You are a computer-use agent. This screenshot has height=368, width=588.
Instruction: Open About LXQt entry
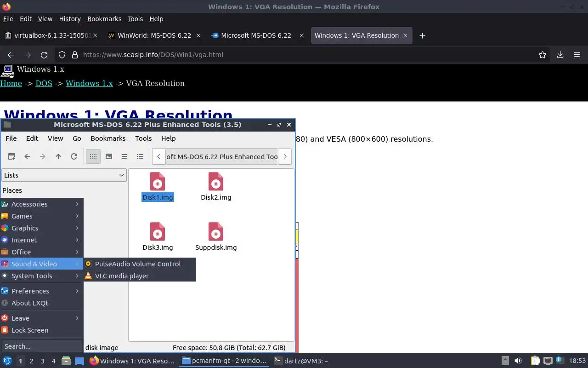pos(41,303)
